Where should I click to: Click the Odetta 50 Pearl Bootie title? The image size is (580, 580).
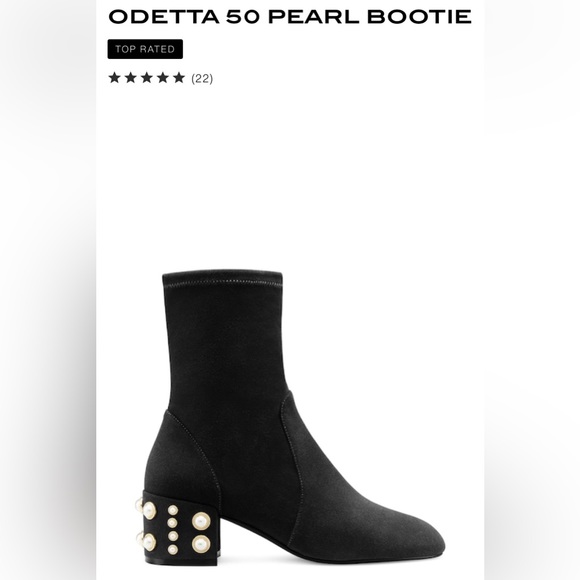[290, 17]
